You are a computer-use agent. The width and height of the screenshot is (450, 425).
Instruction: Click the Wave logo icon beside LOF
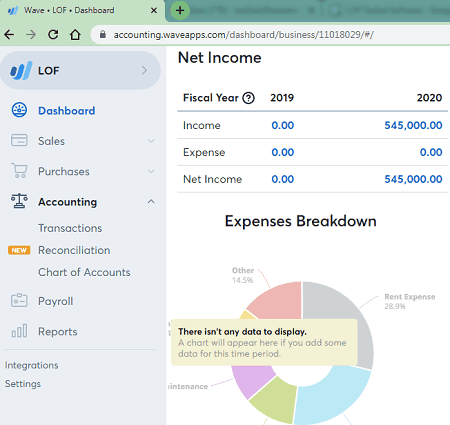pyautogui.click(x=21, y=70)
